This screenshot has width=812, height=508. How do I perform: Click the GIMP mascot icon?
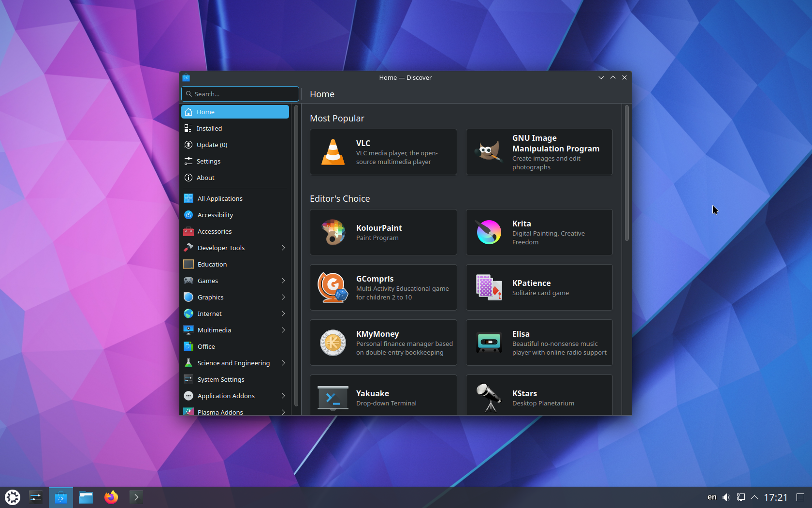pos(489,152)
